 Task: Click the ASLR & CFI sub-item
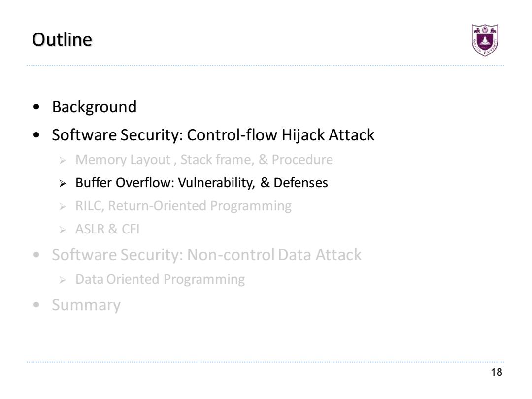107,230
